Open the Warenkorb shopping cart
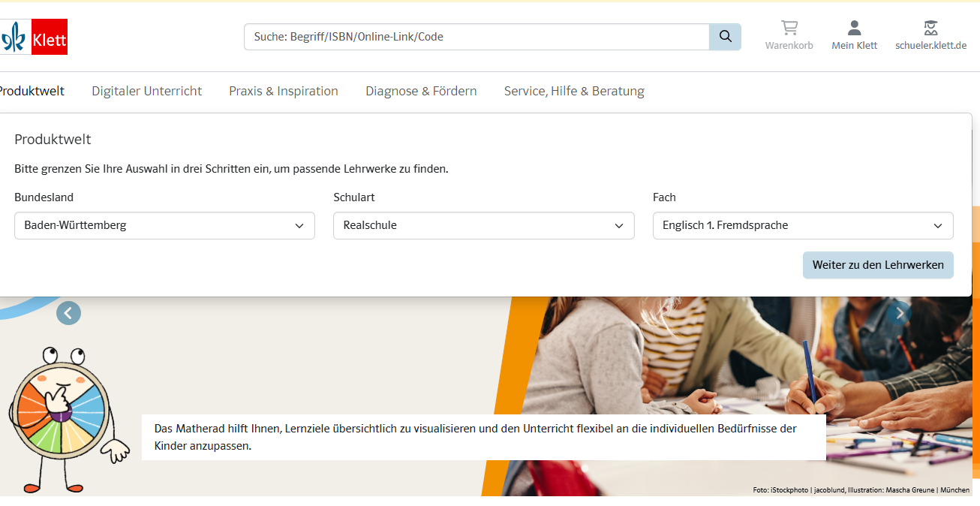Image resolution: width=980 pixels, height=506 pixels. click(789, 35)
